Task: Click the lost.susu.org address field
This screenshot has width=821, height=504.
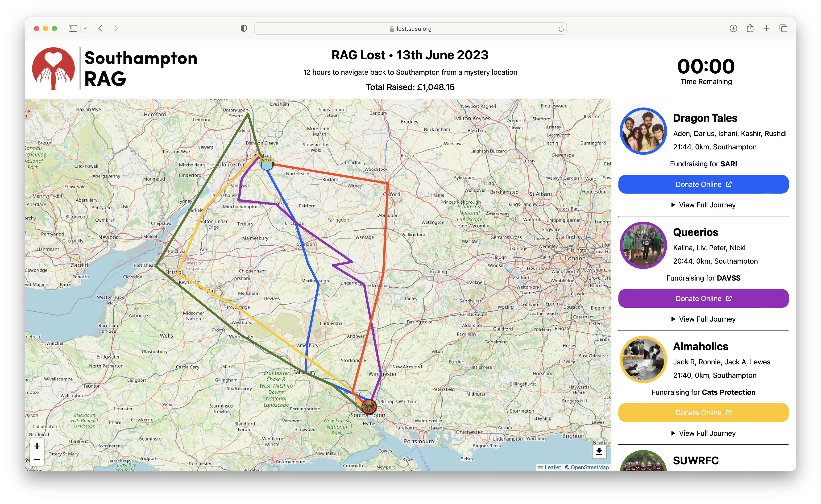Action: [x=410, y=29]
